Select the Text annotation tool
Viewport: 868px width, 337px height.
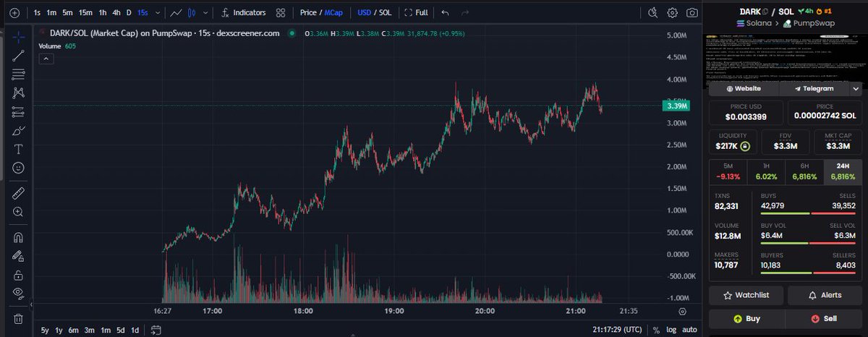[19, 150]
